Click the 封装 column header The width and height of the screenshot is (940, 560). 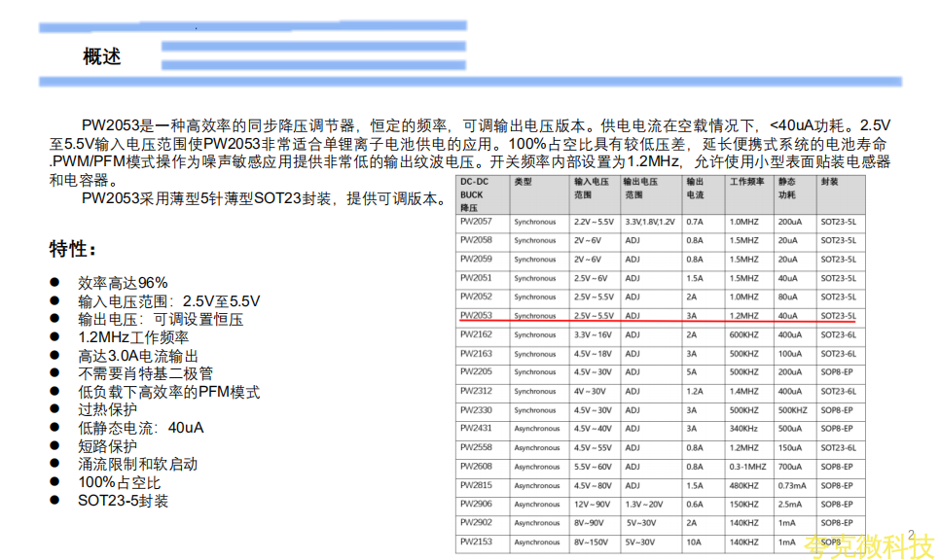tap(829, 182)
